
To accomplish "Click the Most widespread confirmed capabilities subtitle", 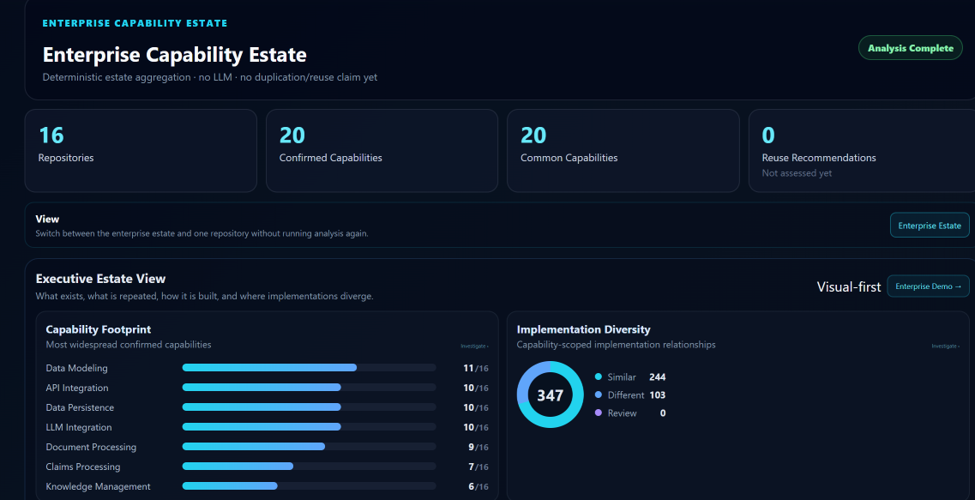I will point(128,345).
